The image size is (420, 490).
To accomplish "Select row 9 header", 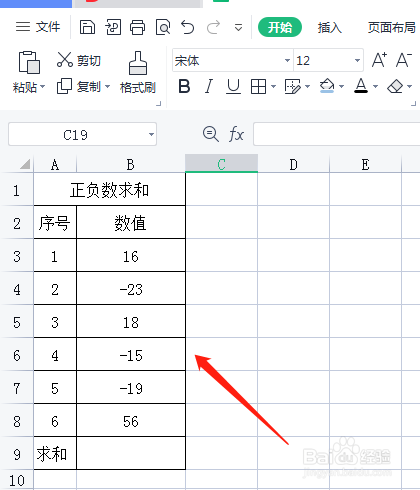I will (17, 454).
